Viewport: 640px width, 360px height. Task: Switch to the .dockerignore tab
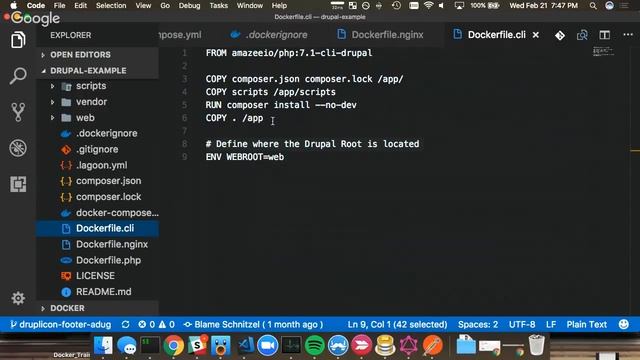coord(269,35)
